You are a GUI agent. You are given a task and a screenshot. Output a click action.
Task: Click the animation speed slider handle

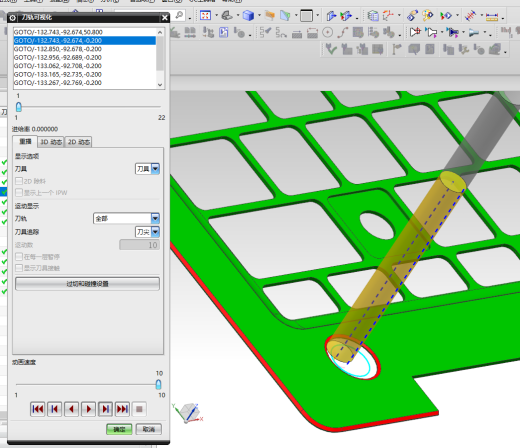(159, 384)
